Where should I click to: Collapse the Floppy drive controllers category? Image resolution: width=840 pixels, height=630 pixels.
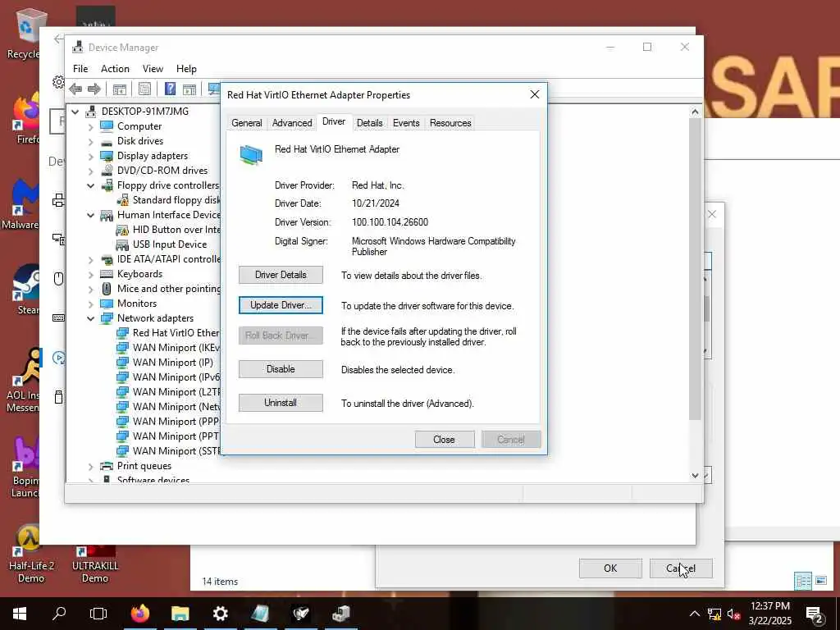[90, 185]
